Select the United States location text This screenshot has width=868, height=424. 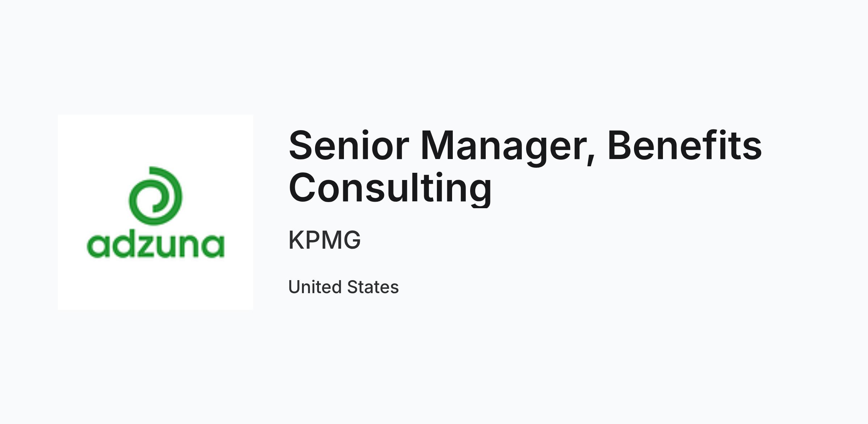pyautogui.click(x=344, y=287)
